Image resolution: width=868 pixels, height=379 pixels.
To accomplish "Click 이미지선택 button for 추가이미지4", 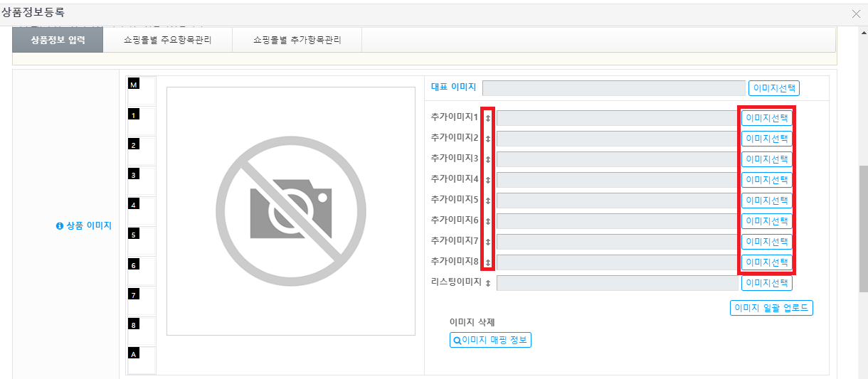I will click(767, 180).
